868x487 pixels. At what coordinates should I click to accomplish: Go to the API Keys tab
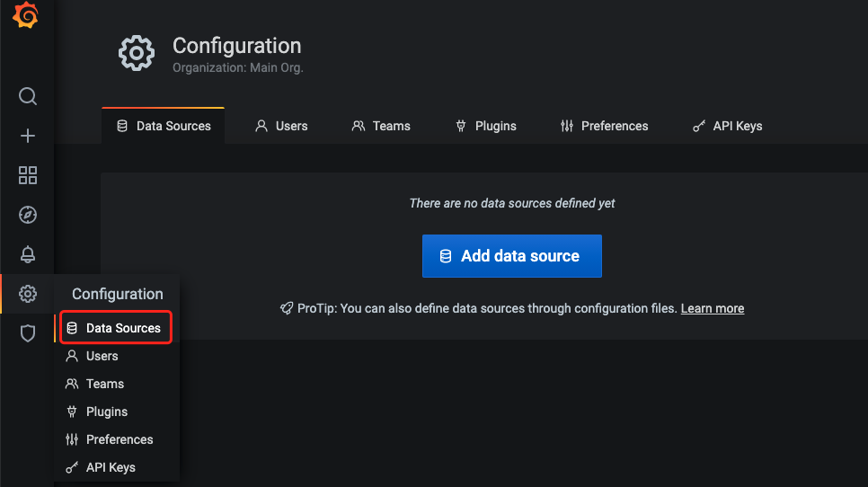click(727, 126)
